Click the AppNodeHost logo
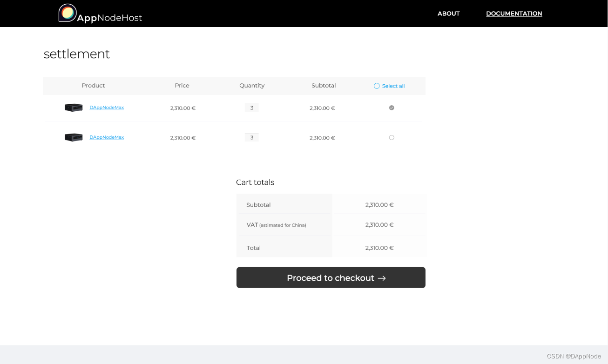 100,13
